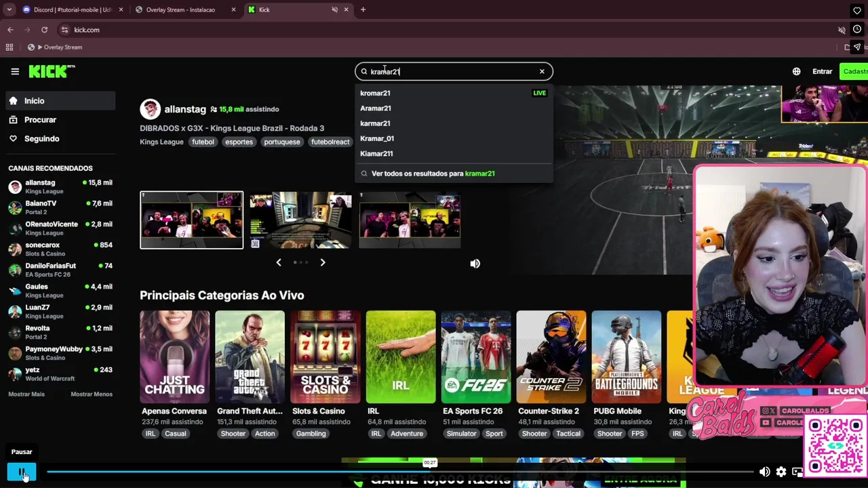Seek on the video progress bar
868x488 pixels.
pyautogui.click(x=400, y=472)
